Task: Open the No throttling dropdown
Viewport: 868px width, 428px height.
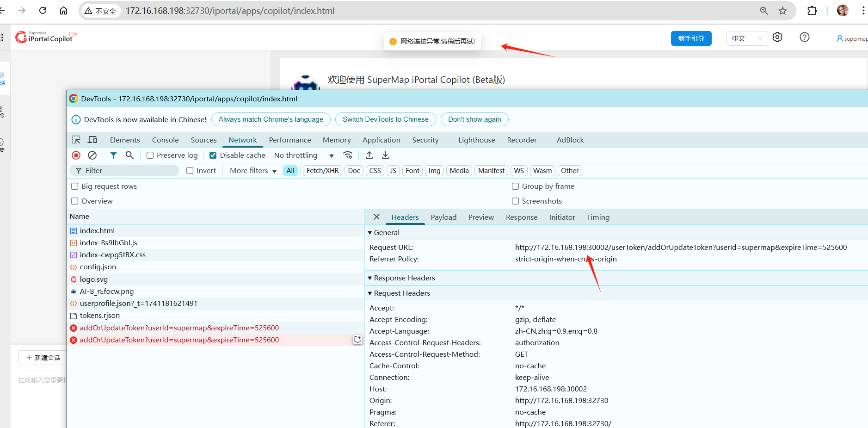Action: point(303,155)
